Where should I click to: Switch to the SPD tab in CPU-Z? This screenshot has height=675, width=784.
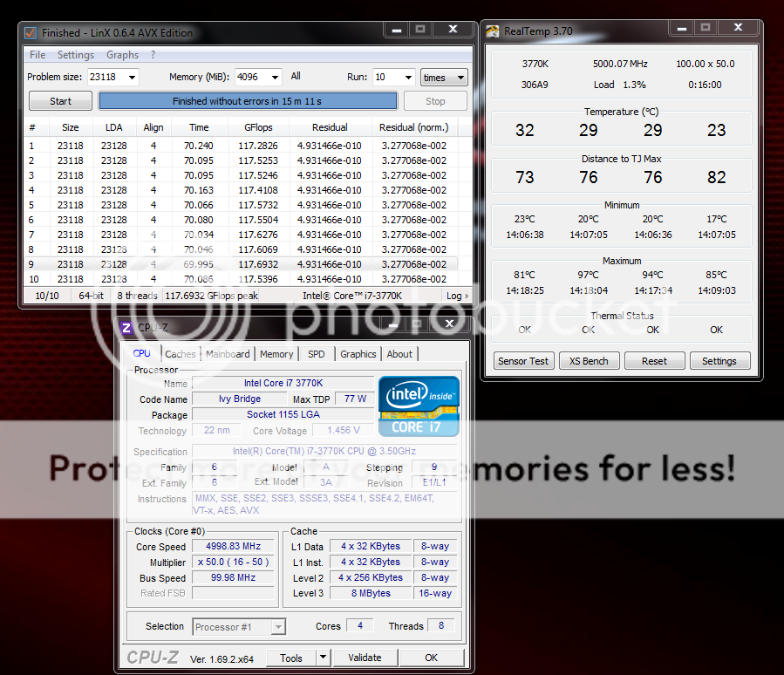[x=316, y=354]
